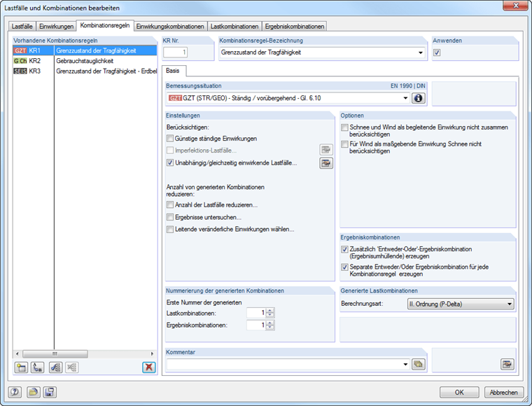Expand the Bemessungssituation dropdown

pos(405,98)
